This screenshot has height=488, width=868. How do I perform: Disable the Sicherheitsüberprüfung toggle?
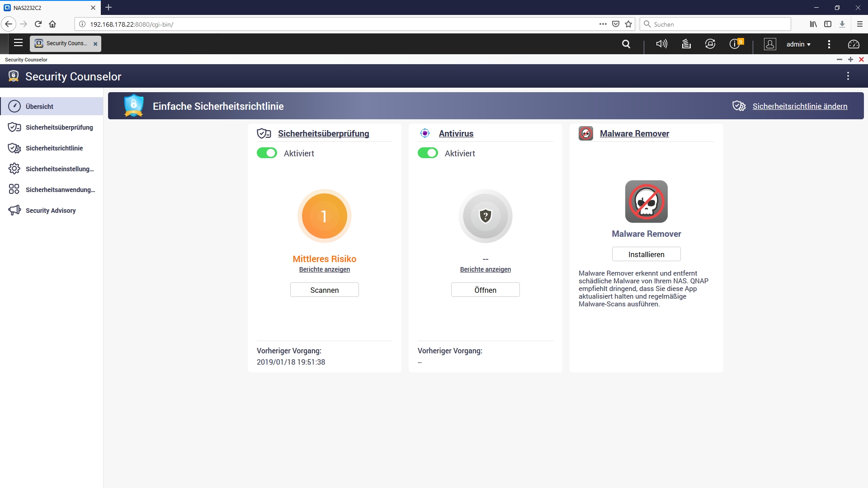coord(267,153)
